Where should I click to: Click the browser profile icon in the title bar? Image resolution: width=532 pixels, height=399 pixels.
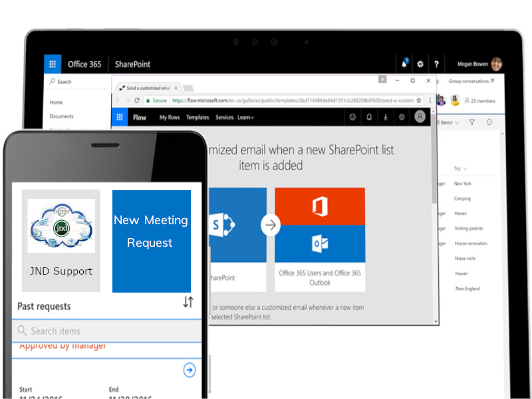point(382,79)
